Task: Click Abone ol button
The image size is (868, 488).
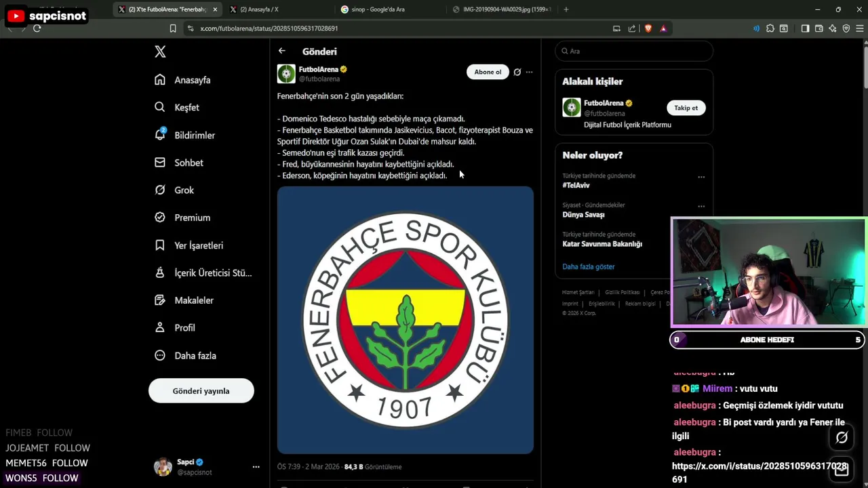Action: point(488,72)
